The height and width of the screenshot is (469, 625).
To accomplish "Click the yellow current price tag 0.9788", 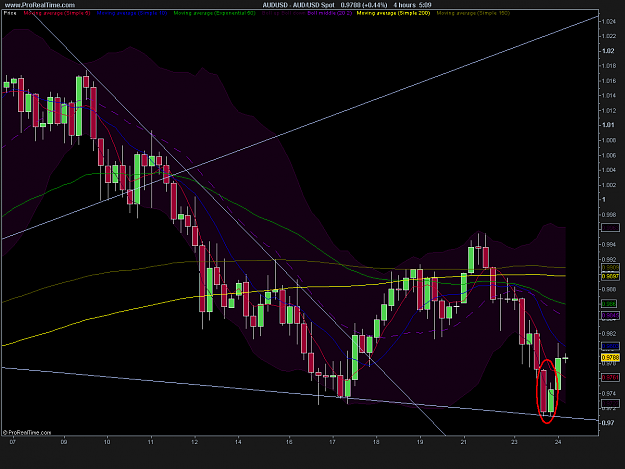I will point(610,357).
